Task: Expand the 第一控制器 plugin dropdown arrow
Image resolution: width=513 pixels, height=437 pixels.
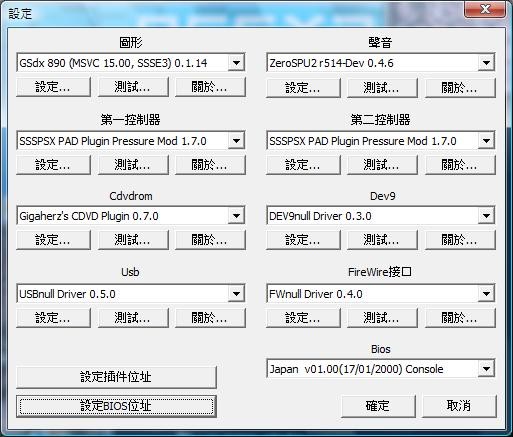Action: point(236,141)
